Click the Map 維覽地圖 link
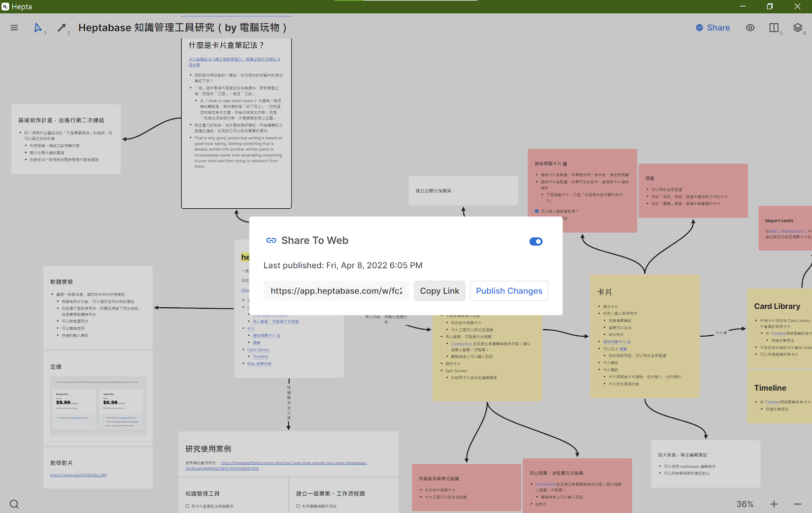Viewport: 812px width, 513px height. pyautogui.click(x=259, y=364)
